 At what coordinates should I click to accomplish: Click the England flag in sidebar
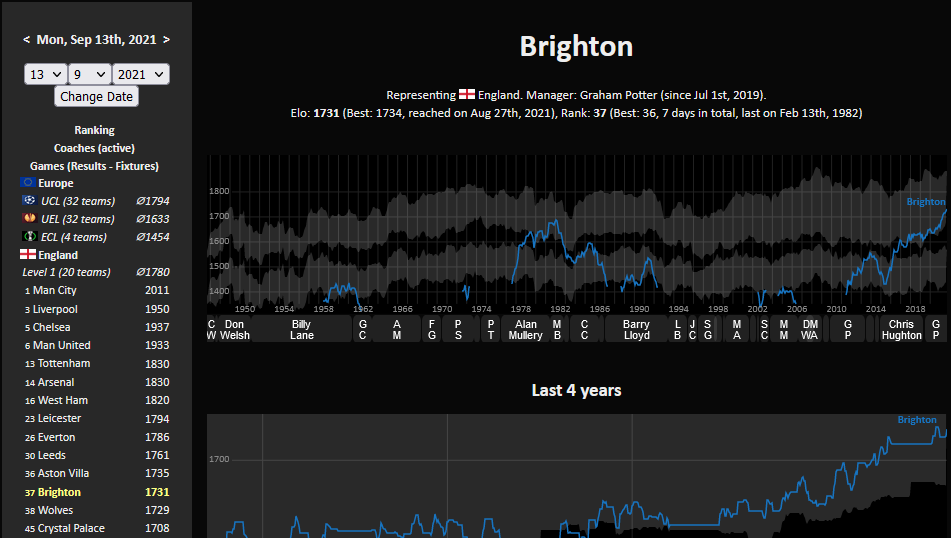[x=28, y=254]
